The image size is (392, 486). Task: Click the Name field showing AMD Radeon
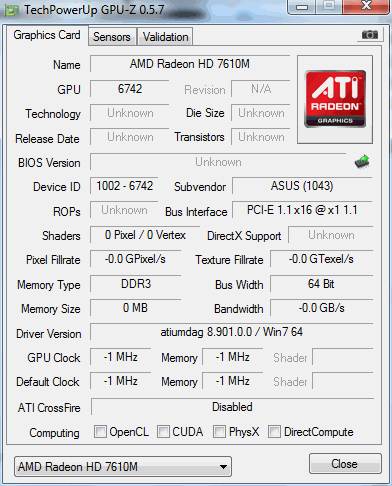pos(190,64)
